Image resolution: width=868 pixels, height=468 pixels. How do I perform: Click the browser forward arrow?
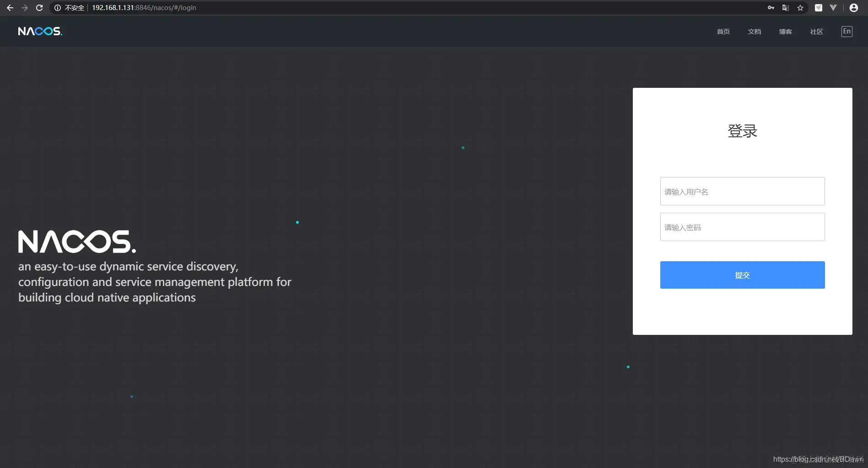tap(25, 8)
